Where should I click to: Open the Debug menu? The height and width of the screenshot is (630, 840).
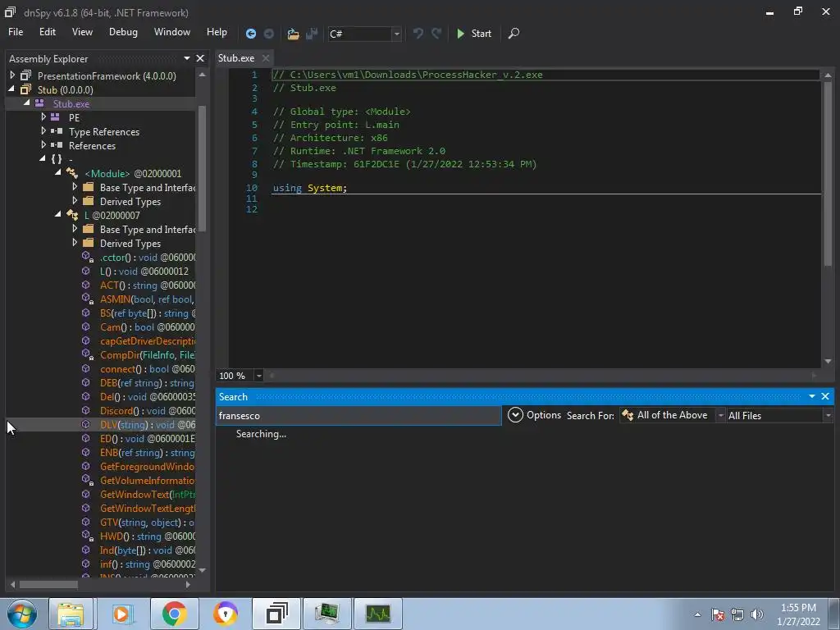[x=123, y=32]
